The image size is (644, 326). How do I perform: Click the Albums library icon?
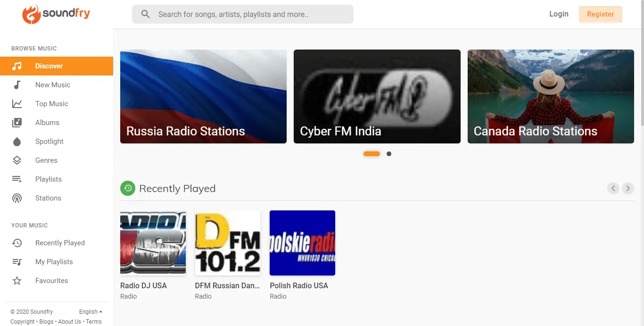pos(17,123)
